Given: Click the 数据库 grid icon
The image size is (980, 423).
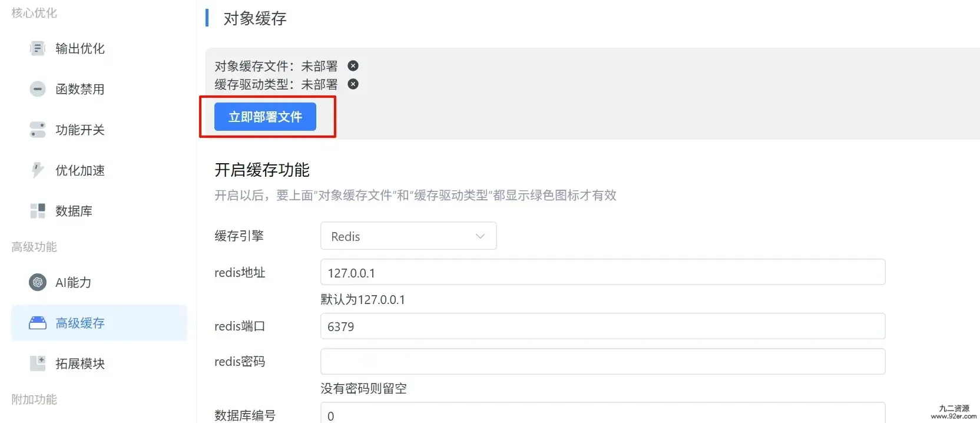Looking at the screenshot, I should tap(38, 211).
